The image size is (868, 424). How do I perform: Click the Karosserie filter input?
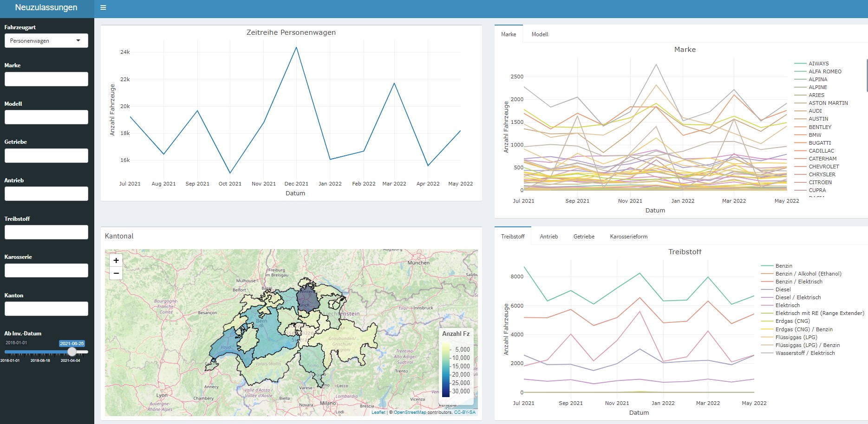(46, 270)
